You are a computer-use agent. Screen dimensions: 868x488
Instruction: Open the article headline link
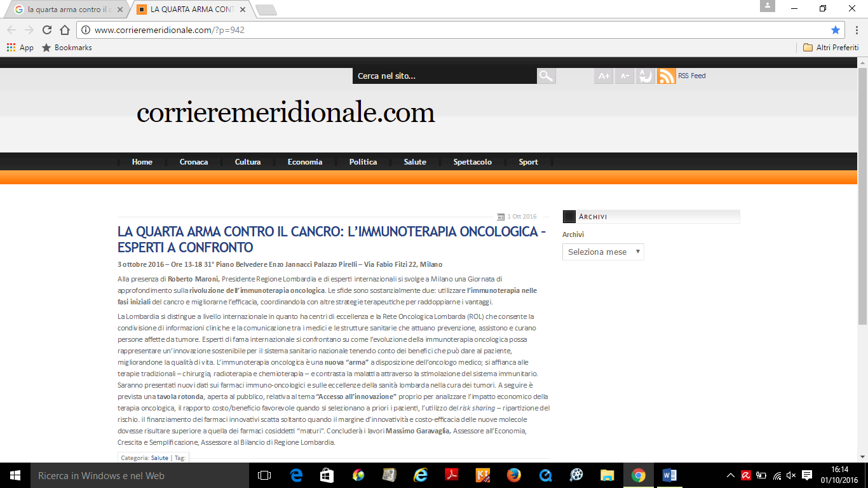point(332,240)
